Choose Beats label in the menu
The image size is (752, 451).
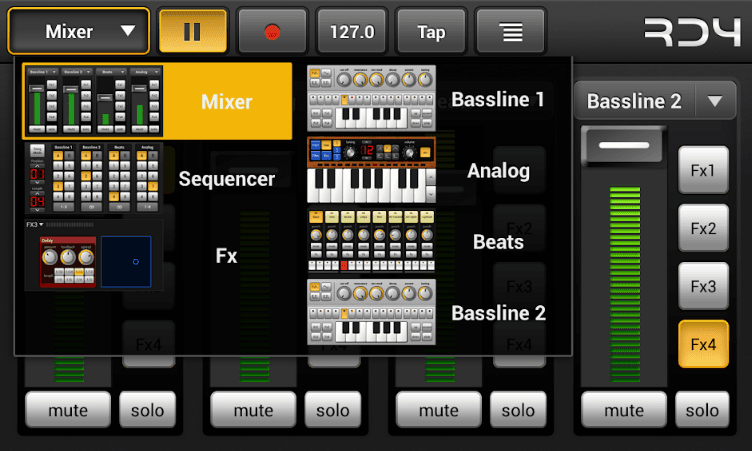coord(498,242)
